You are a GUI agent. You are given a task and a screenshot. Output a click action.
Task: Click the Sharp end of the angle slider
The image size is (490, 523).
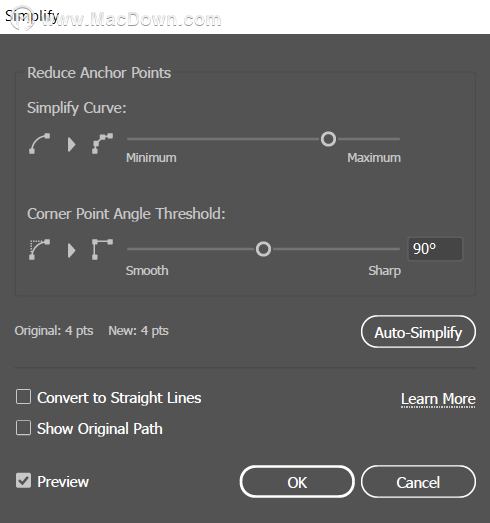[384, 271]
